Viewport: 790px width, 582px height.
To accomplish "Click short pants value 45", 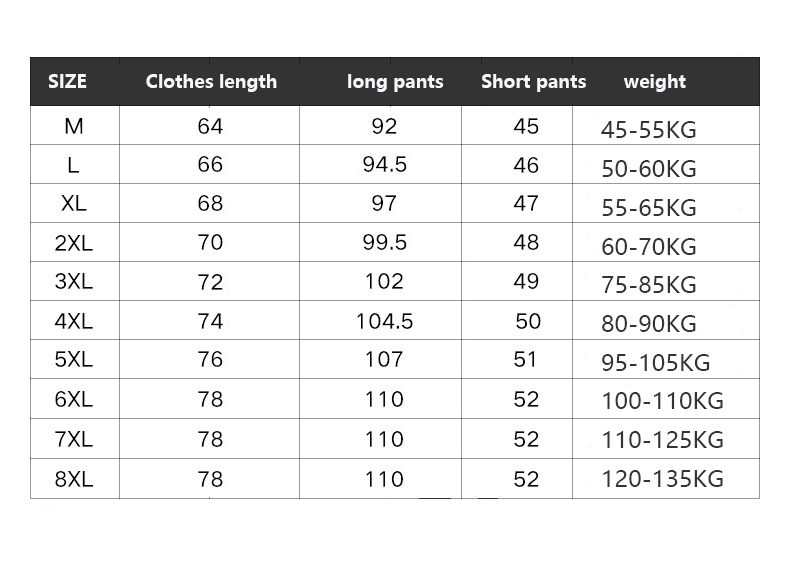I will pyautogui.click(x=526, y=126).
